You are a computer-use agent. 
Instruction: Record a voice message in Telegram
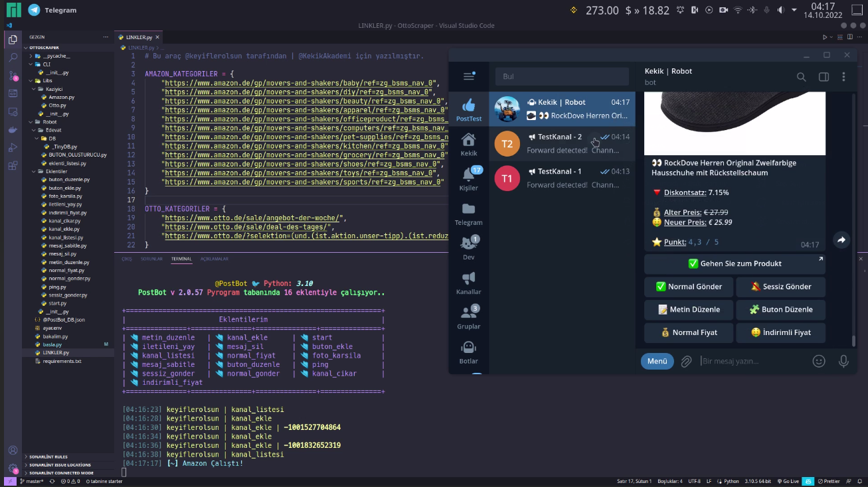(843, 361)
